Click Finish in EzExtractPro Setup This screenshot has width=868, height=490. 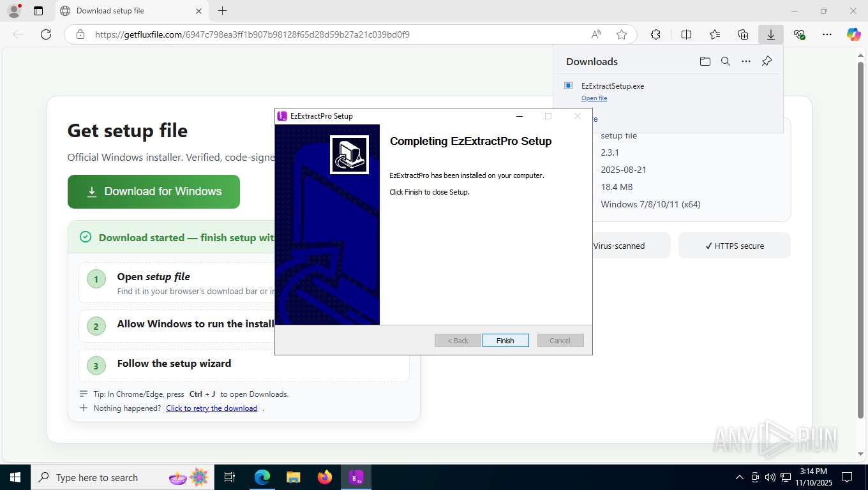[x=505, y=341]
